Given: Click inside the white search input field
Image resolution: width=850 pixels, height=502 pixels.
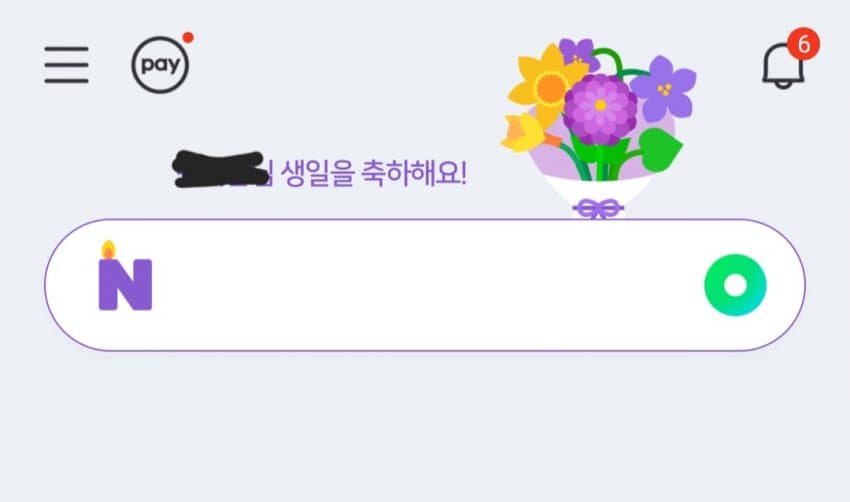Looking at the screenshot, I should (424, 285).
